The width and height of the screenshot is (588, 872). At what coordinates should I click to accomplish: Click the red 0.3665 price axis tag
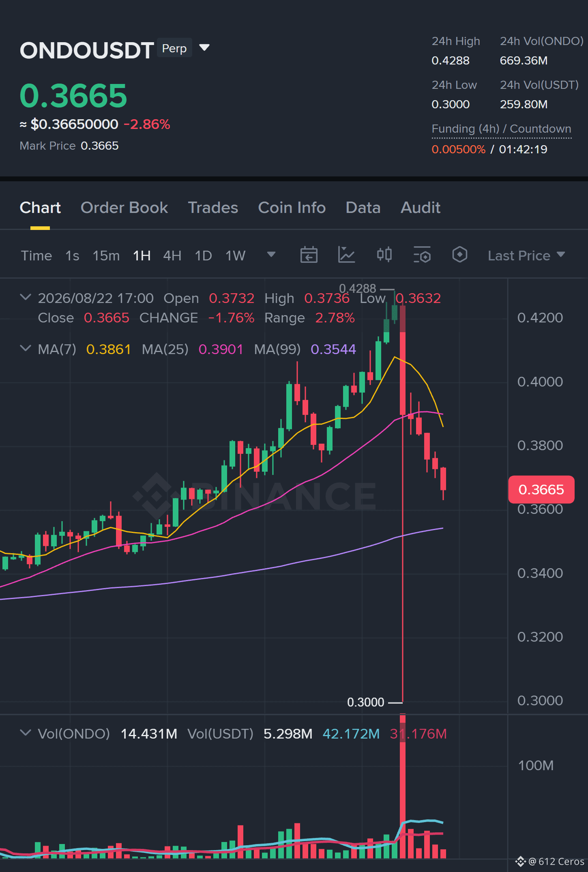coord(541,490)
